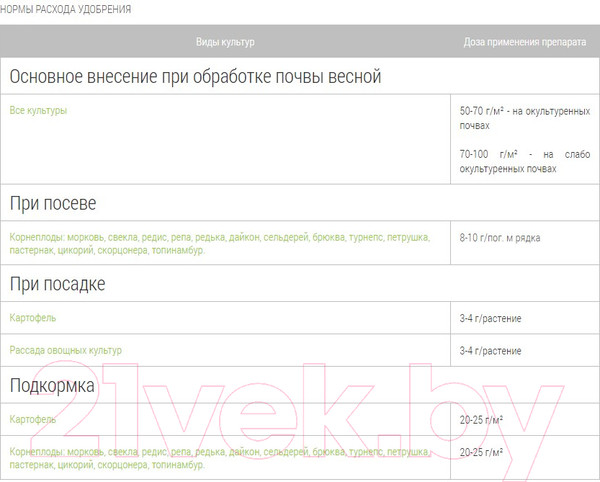Click the 'Виды культур' column header
Image resolution: width=600 pixels, height=482 pixels.
(x=225, y=42)
